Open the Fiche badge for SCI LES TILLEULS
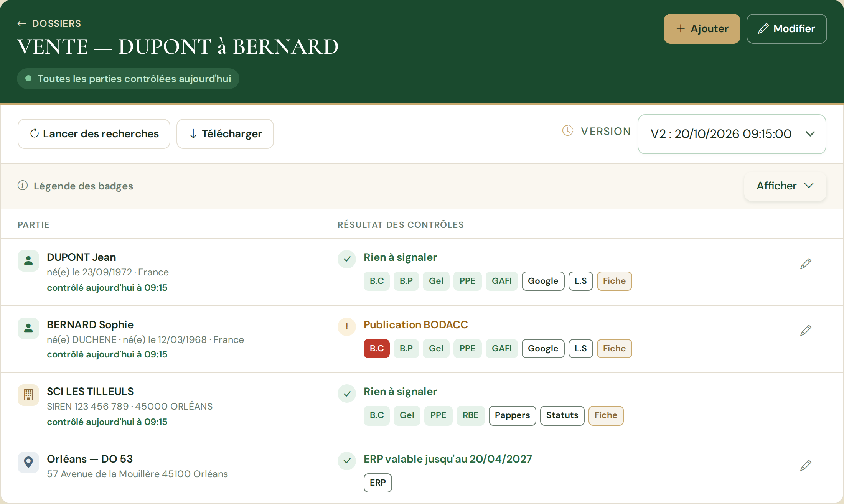This screenshot has width=844, height=504. (x=606, y=415)
